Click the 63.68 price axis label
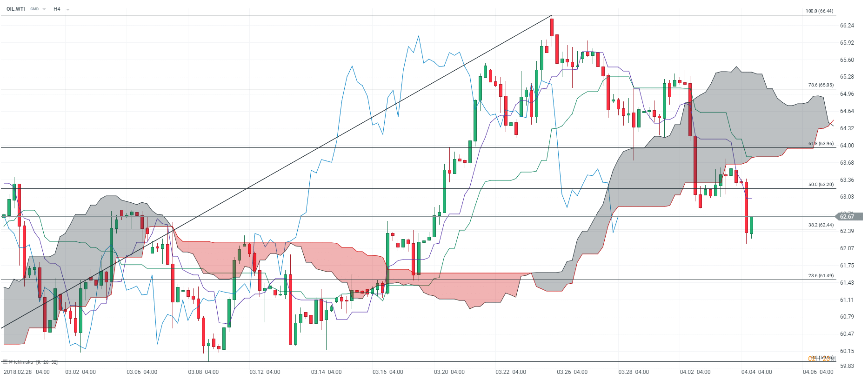The width and height of the screenshot is (868, 380). point(847,163)
